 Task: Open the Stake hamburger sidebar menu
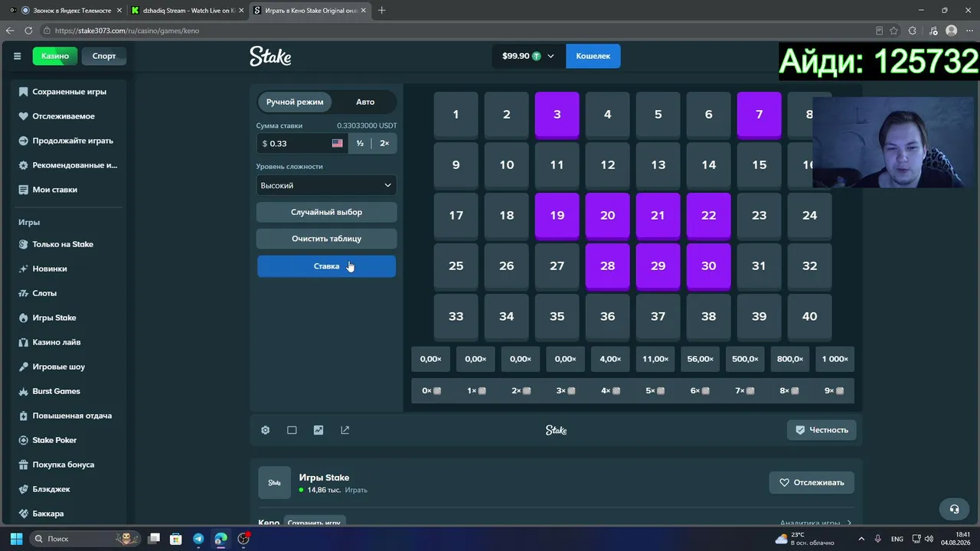pyautogui.click(x=17, y=56)
